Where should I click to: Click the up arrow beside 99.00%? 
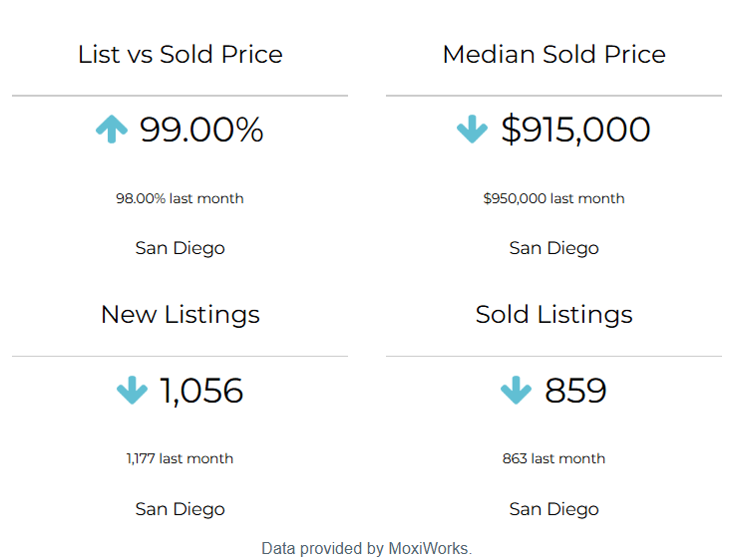coord(112,129)
